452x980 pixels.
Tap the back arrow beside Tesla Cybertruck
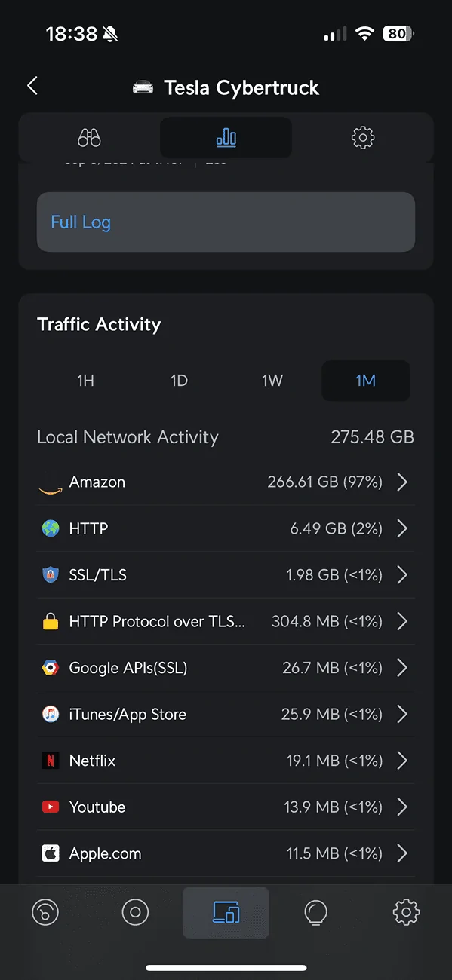(x=32, y=86)
